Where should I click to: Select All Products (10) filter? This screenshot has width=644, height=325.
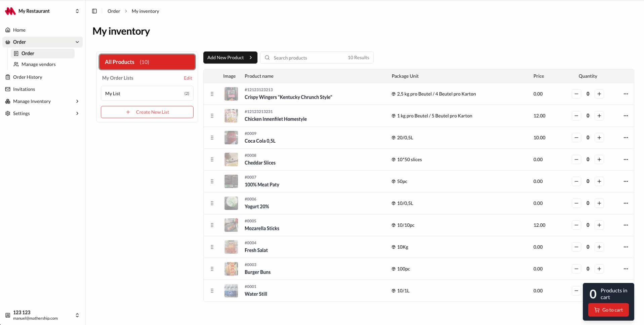[147, 62]
